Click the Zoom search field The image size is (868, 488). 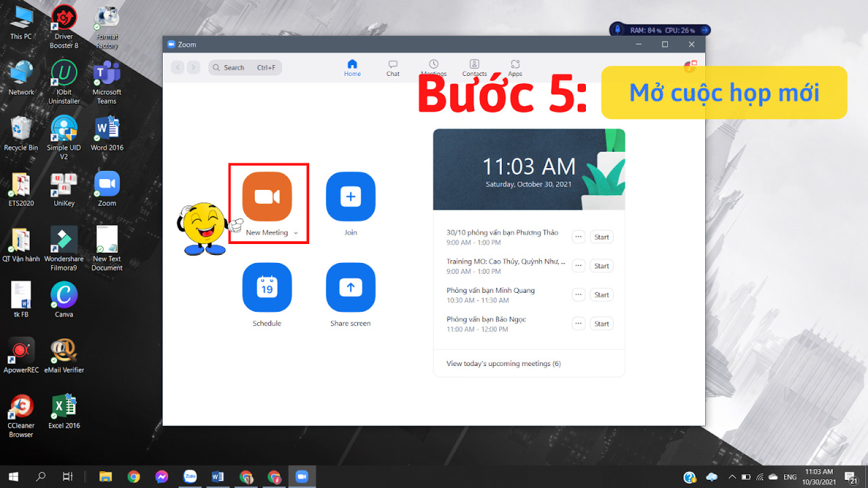pyautogui.click(x=245, y=68)
